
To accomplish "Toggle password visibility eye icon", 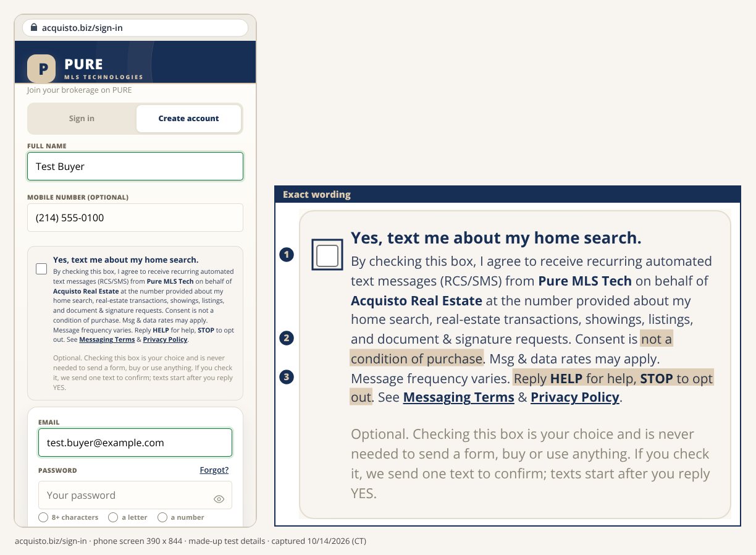I will [x=219, y=499].
